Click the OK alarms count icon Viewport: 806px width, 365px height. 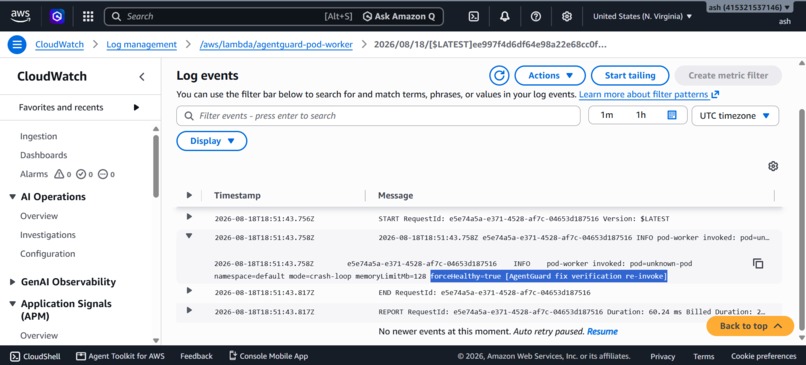pyautogui.click(x=81, y=174)
